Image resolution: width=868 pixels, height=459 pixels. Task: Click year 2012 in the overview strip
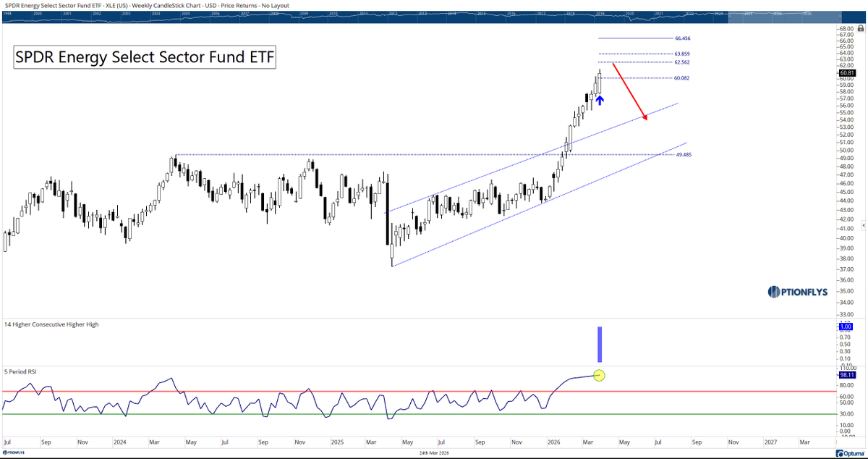point(391,13)
